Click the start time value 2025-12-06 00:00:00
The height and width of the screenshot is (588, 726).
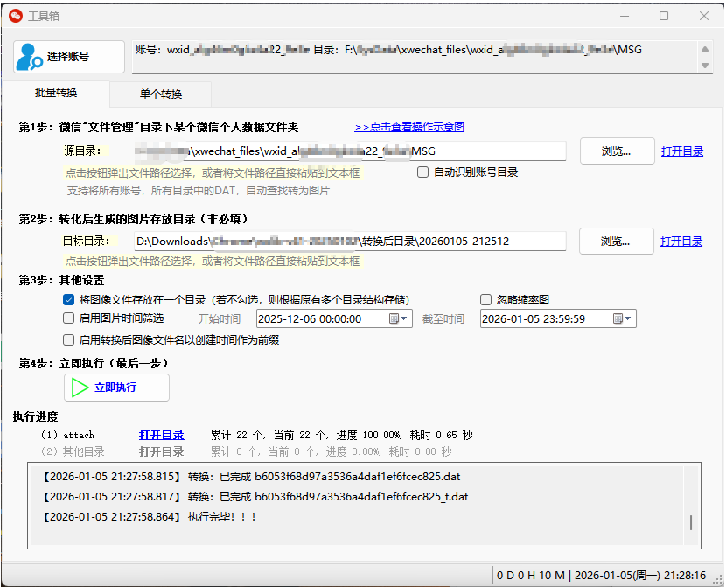coord(310,319)
